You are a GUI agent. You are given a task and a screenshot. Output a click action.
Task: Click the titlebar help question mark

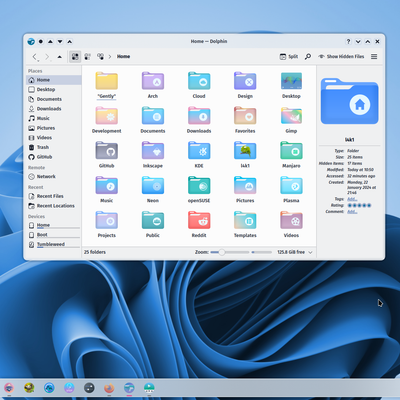pos(348,41)
